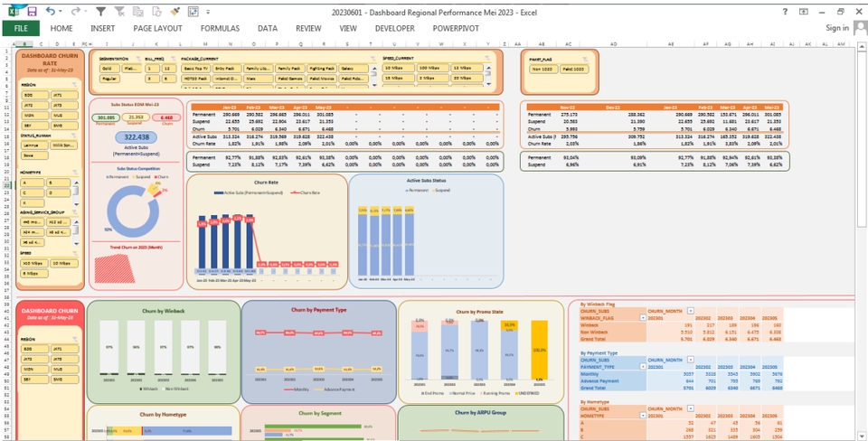The height and width of the screenshot is (441, 868).
Task: Toggle Basic Top TV package button
Action: tap(196, 69)
